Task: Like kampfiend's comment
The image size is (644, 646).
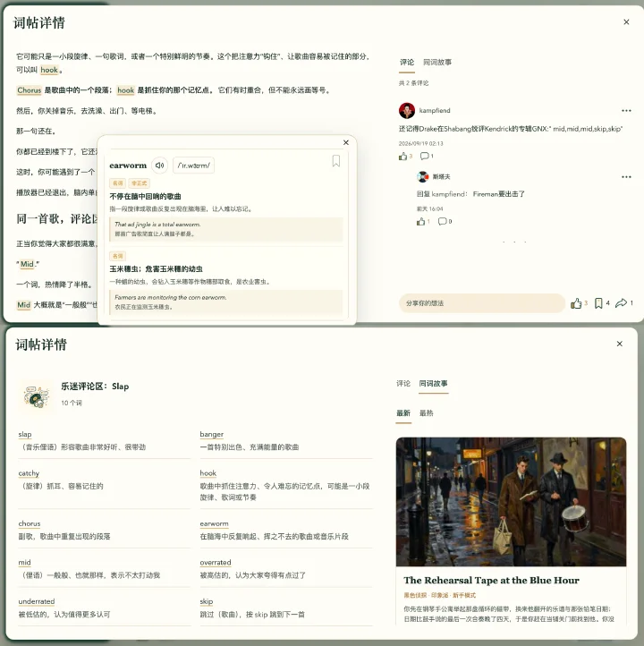Action: click(x=405, y=157)
